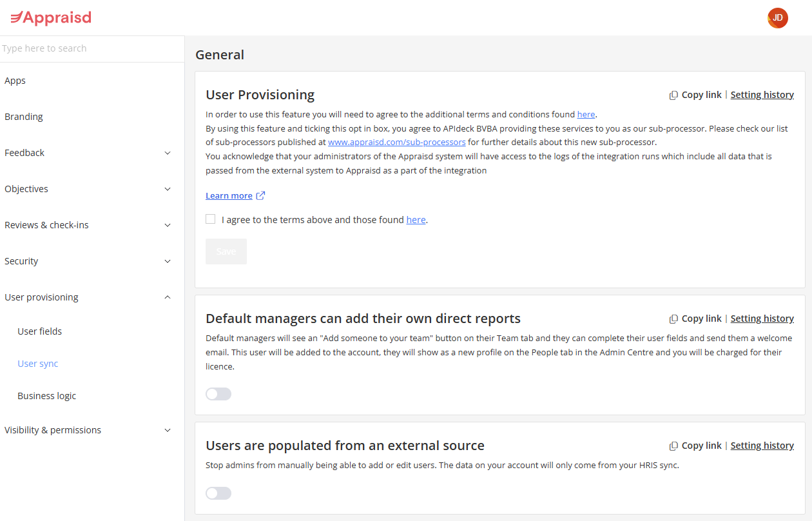Open Business logic settings page
Screen dimensions: 812x521
pos(47,396)
